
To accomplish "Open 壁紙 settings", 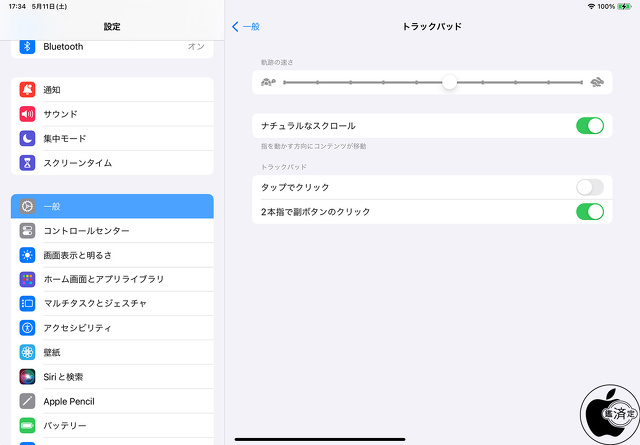I will (x=112, y=352).
